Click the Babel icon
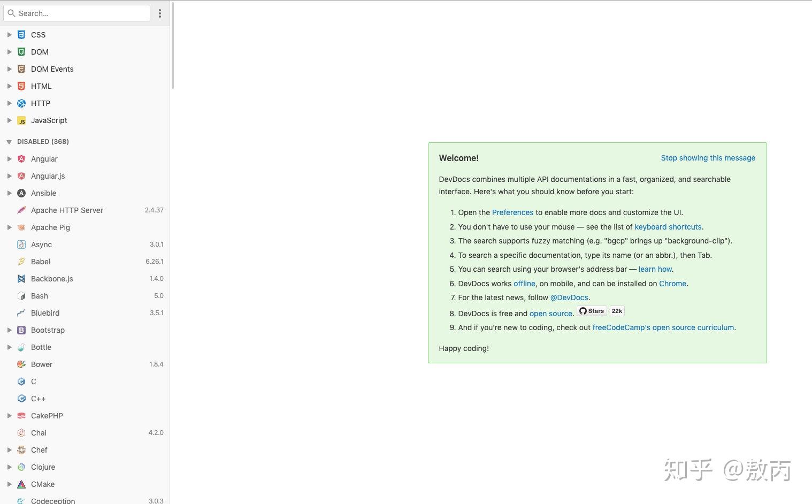This screenshot has width=812, height=504. [21, 262]
